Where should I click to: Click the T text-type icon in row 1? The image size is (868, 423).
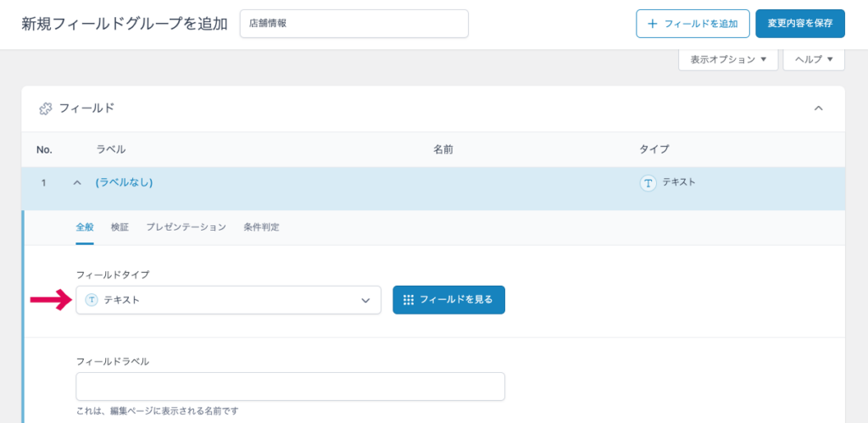(x=648, y=182)
